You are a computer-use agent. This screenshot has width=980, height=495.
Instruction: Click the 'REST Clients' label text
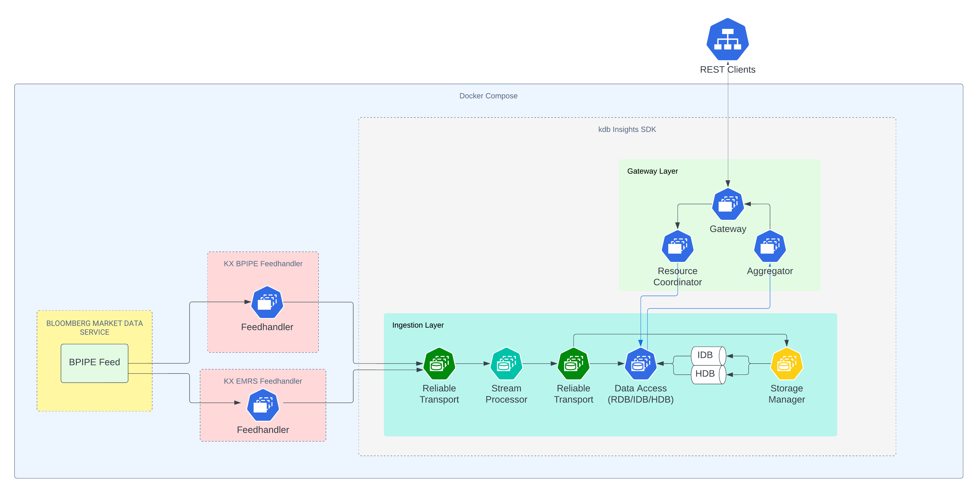(728, 70)
